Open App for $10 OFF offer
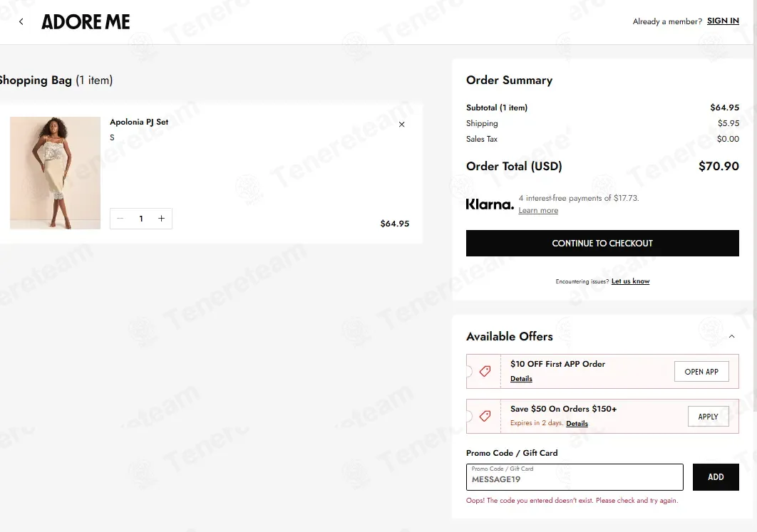The image size is (757, 532). click(x=701, y=371)
